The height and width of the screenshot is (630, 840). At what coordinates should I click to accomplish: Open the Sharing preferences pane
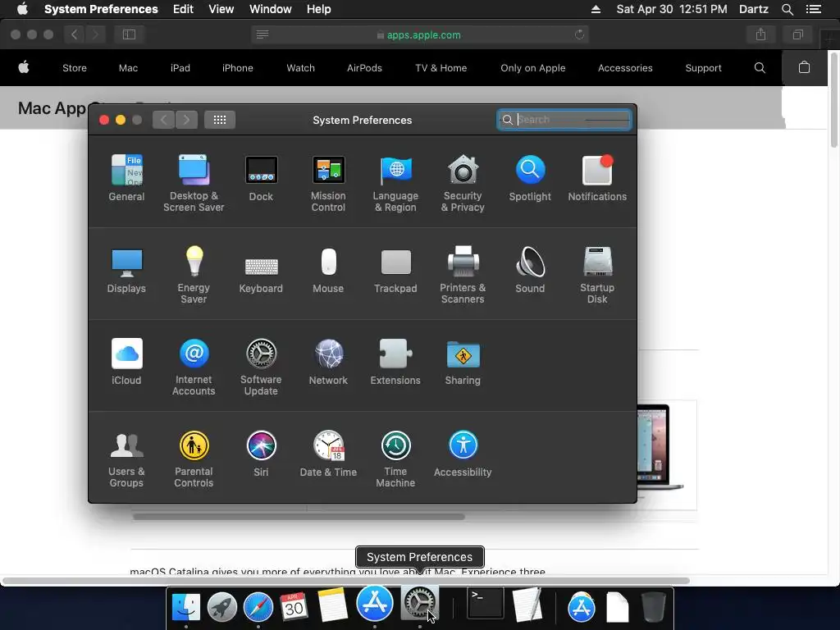[463, 362]
